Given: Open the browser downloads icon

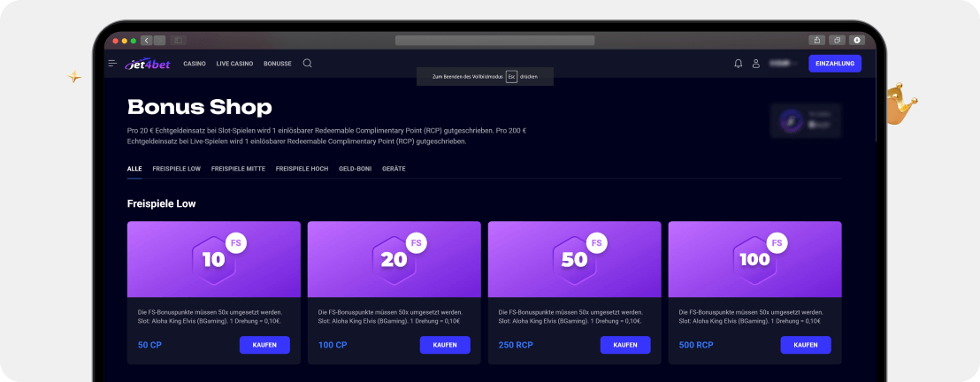Looking at the screenshot, I should coord(856,40).
